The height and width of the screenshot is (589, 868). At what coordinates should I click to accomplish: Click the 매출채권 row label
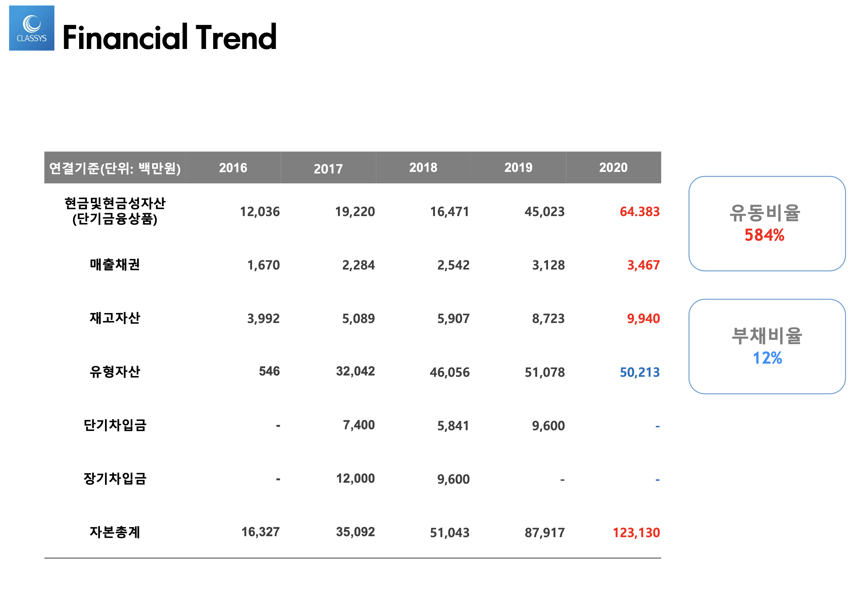[x=115, y=265]
